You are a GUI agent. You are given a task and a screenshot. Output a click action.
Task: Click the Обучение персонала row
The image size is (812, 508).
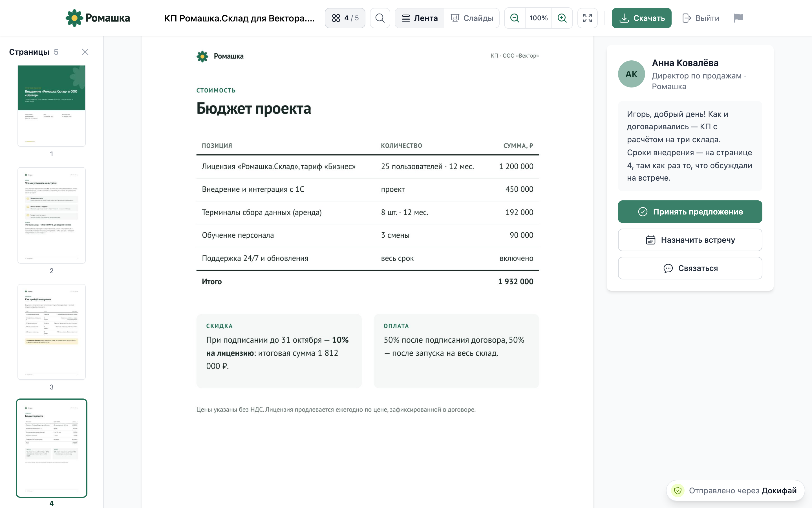368,235
